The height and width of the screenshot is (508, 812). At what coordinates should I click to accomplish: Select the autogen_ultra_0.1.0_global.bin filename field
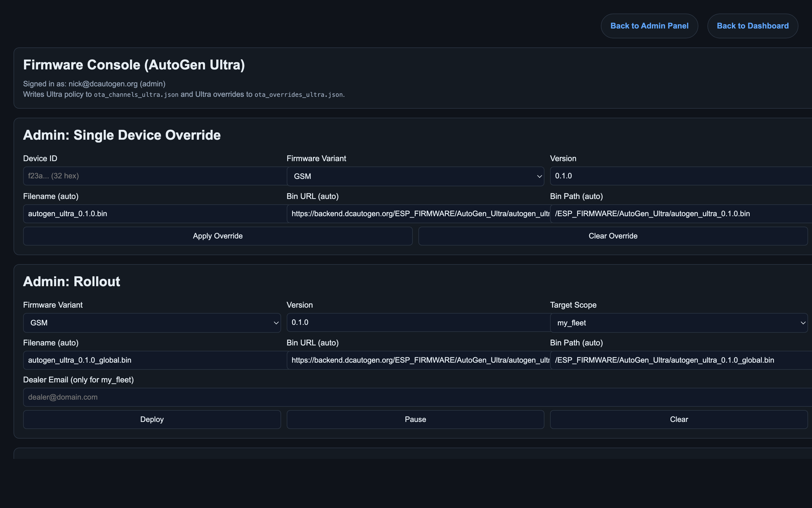155,360
